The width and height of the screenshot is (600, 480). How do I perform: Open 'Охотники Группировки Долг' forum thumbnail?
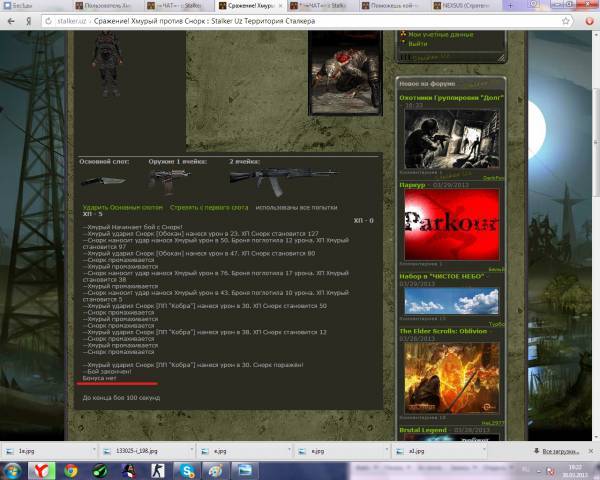[444, 138]
